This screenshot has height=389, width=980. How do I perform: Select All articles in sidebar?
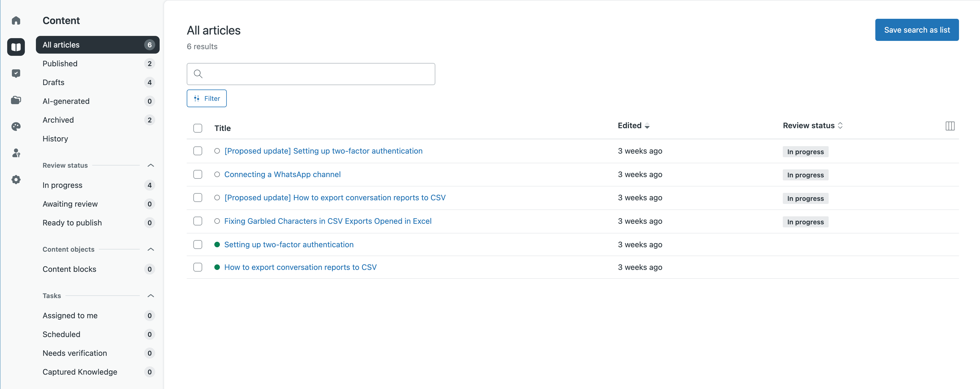98,45
